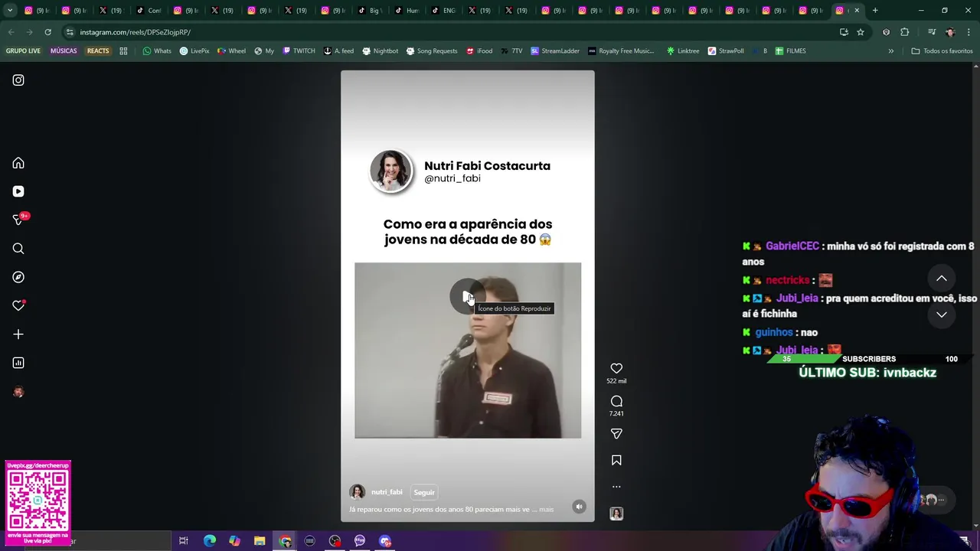This screenshot has width=980, height=551.
Task: Open the TWITCH bookmark
Action: coord(299,51)
